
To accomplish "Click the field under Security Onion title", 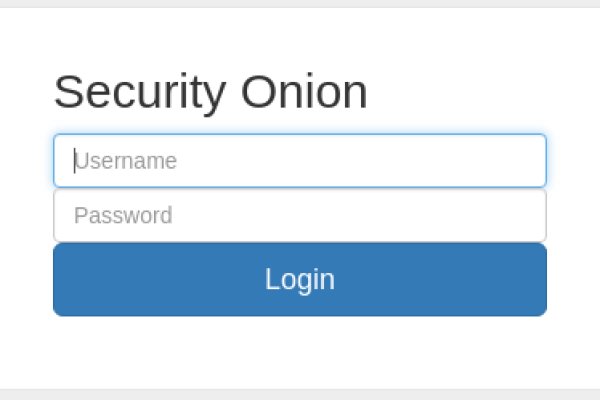I will [x=300, y=161].
